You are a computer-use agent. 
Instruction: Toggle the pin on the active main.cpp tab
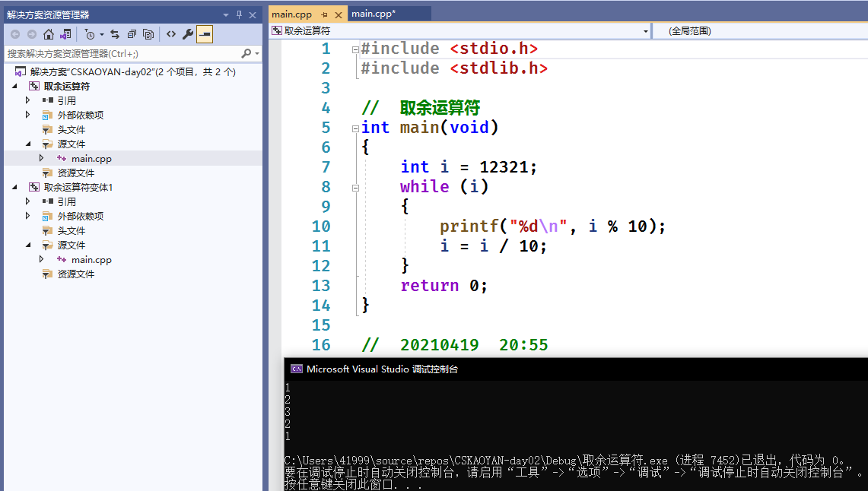point(324,15)
